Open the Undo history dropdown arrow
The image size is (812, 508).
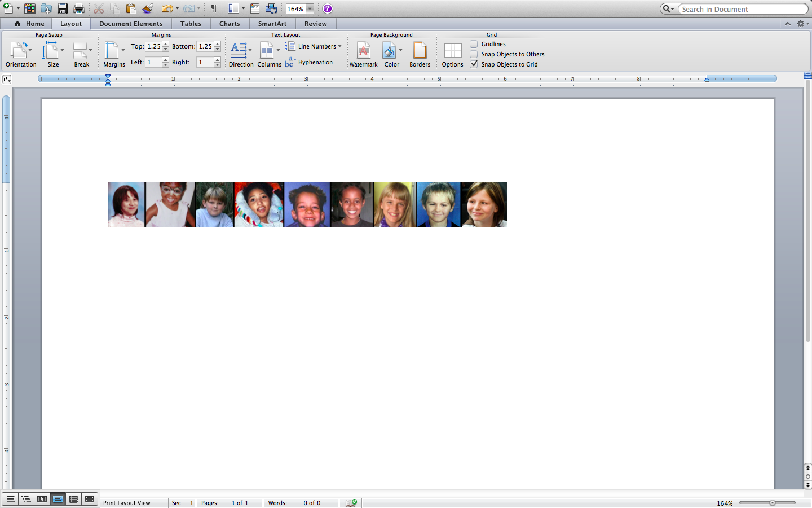(177, 8)
